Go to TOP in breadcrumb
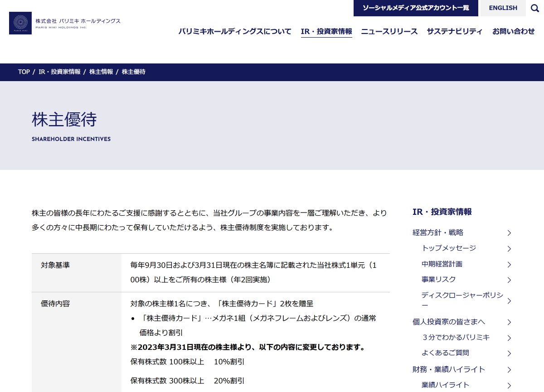Image resolution: width=544 pixels, height=392 pixels. (24, 72)
